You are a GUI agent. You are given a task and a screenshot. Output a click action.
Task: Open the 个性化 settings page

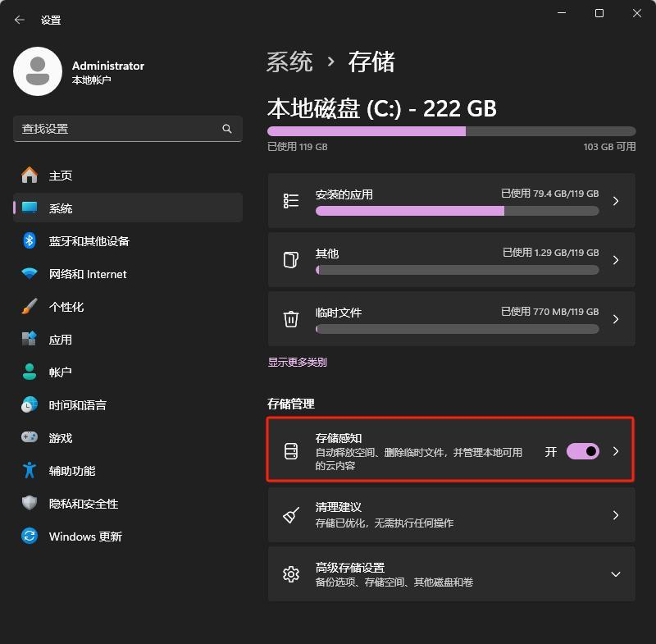pyautogui.click(x=66, y=307)
